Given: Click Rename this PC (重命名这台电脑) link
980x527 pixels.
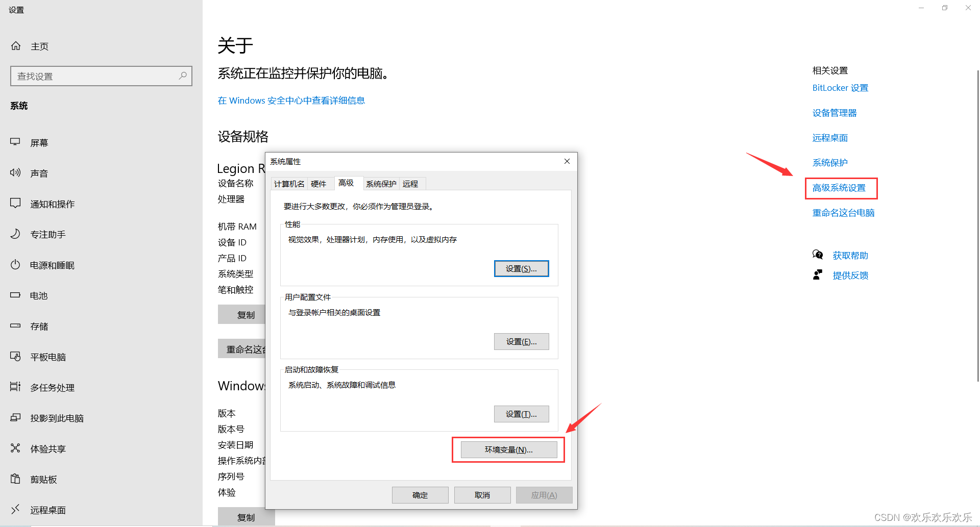Looking at the screenshot, I should point(843,213).
